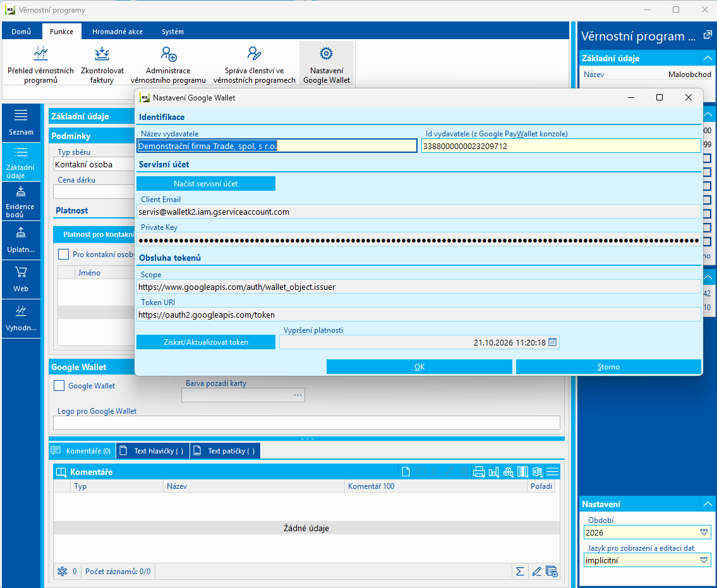Open columns icon in Komentáře toolbar

[523, 472]
